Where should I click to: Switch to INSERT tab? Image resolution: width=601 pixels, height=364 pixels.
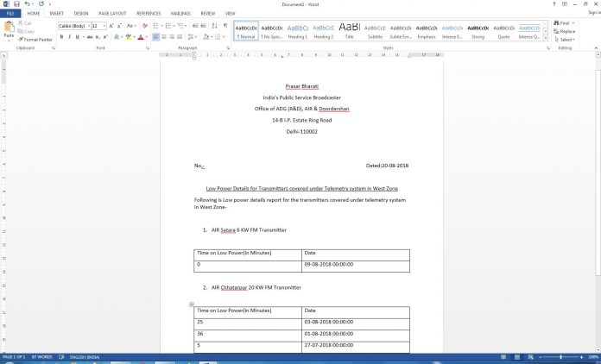click(56, 14)
